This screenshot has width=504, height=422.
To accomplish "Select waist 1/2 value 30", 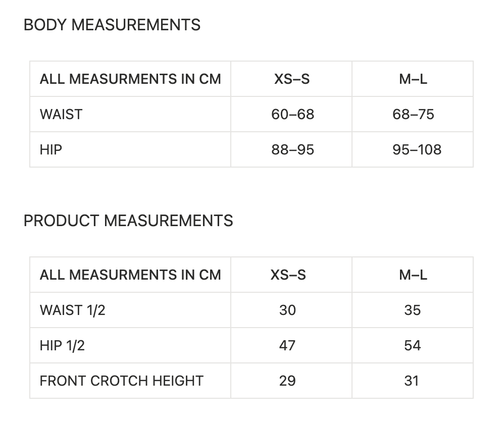I will tap(287, 310).
